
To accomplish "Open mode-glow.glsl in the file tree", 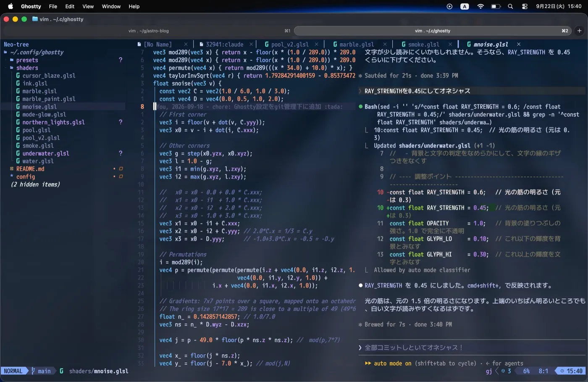I will 44,114.
